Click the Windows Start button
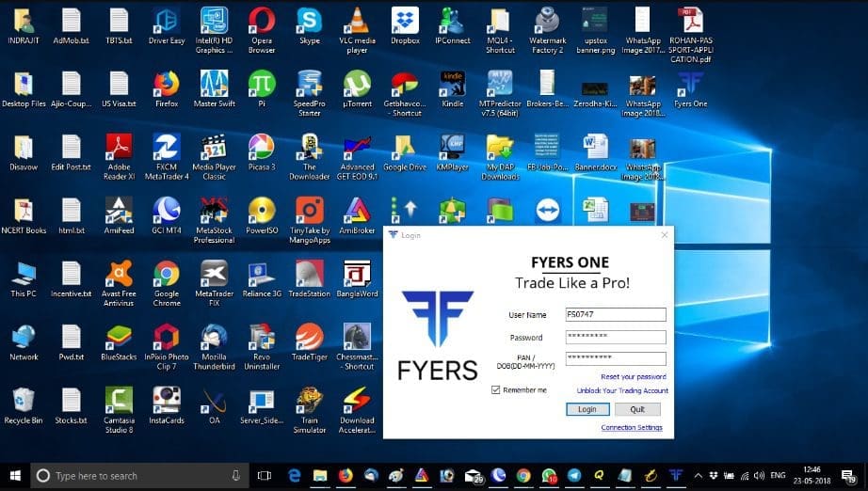 click(x=15, y=476)
